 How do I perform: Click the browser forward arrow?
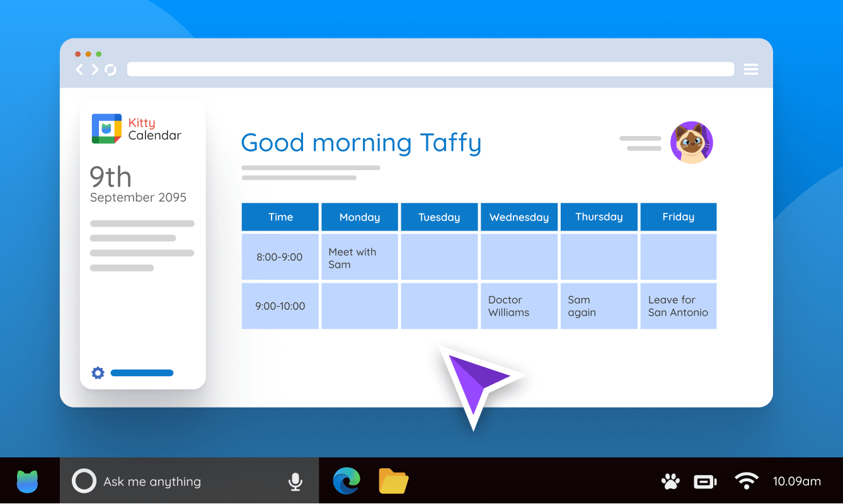click(95, 69)
